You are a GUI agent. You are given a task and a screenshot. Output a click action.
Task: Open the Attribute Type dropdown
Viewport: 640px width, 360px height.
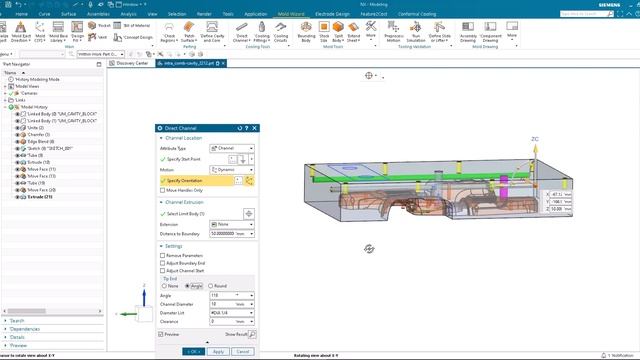[x=232, y=148]
